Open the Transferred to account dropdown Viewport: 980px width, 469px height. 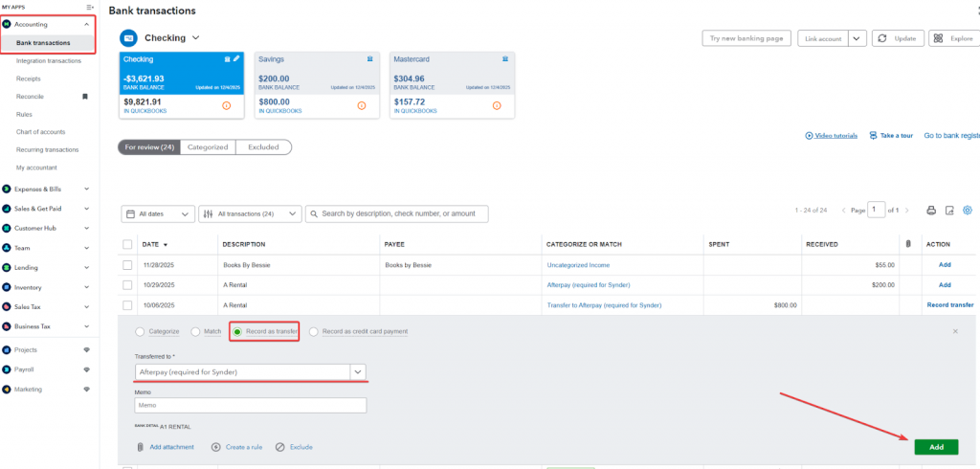pyautogui.click(x=358, y=371)
